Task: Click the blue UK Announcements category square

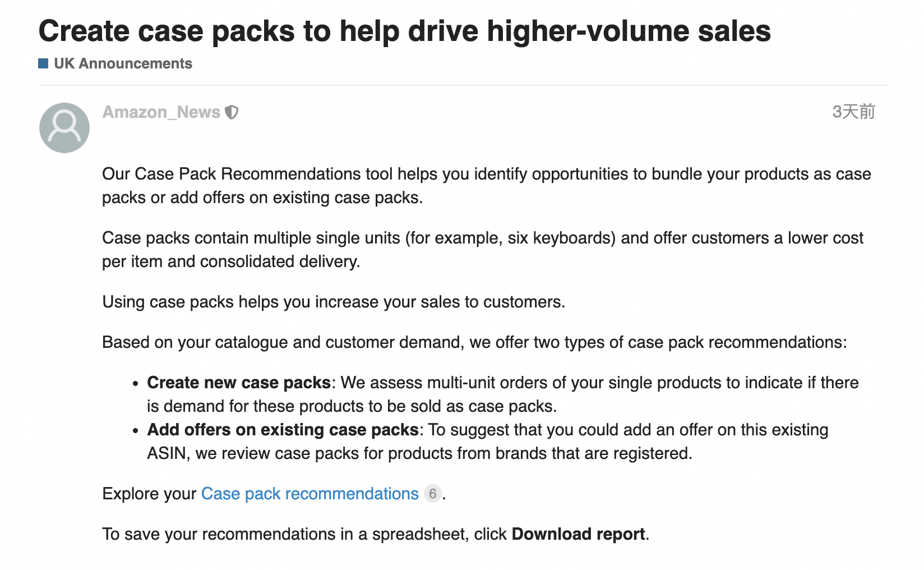Action: coord(43,63)
